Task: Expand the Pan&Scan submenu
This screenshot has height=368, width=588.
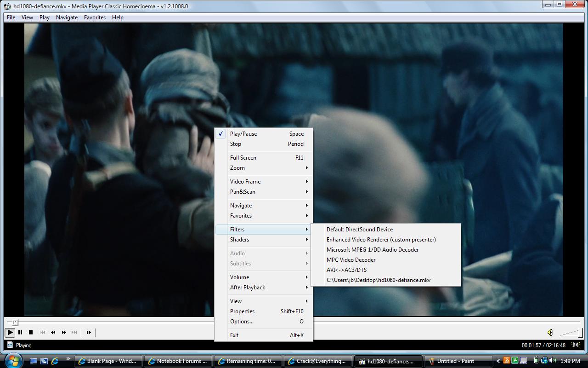Action: pyautogui.click(x=264, y=192)
